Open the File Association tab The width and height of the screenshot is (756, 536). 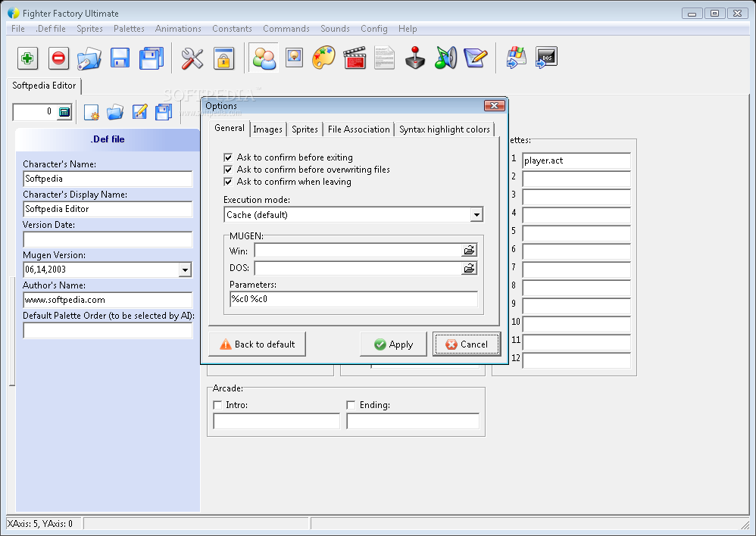tap(359, 129)
